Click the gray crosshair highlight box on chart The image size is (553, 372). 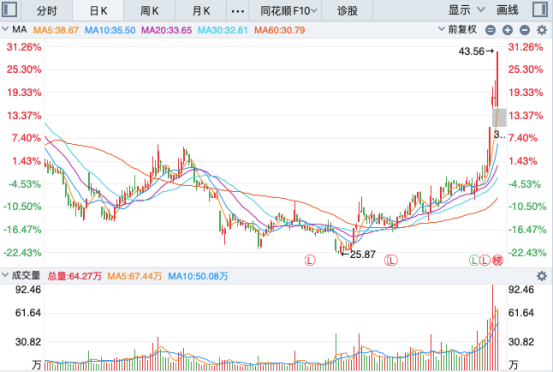pyautogui.click(x=499, y=118)
